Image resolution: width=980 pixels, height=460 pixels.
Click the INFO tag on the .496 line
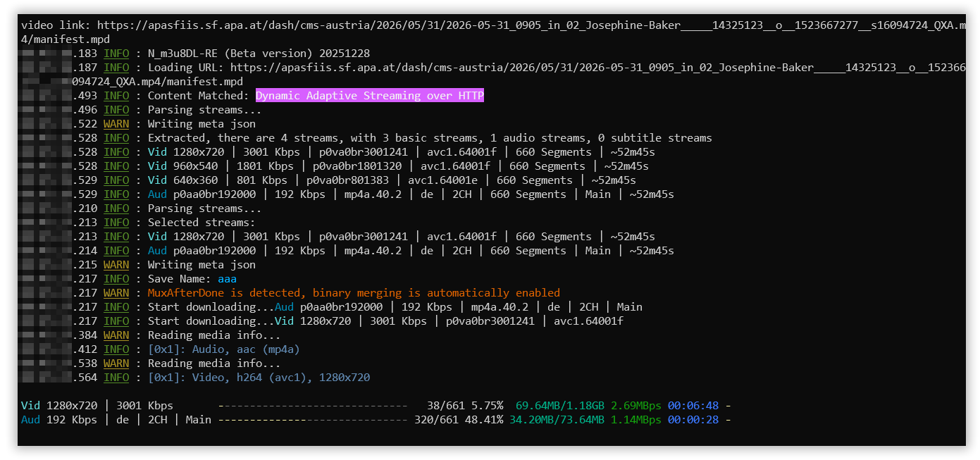(116, 110)
